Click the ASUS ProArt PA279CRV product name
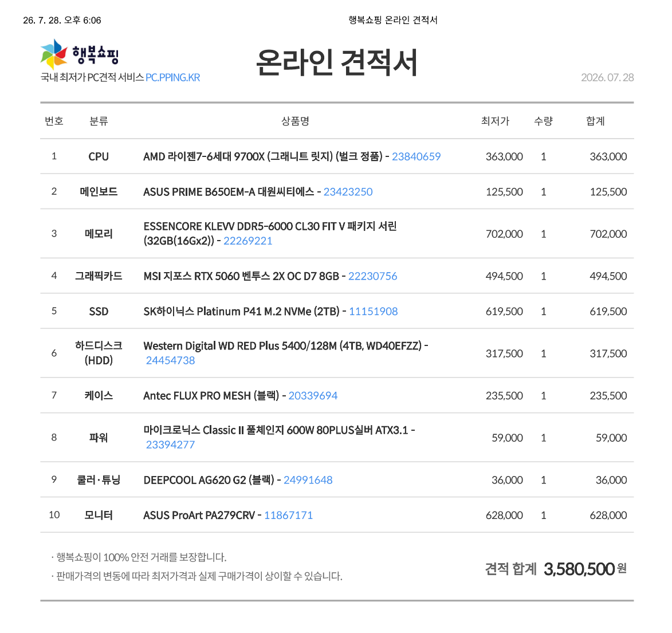This screenshot has width=672, height=633. (x=199, y=515)
